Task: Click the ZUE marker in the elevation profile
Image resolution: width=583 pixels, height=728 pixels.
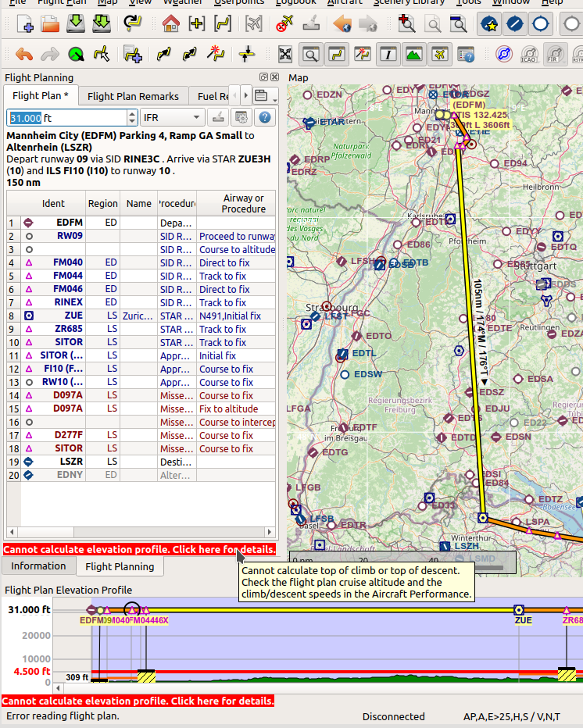Action: click(519, 610)
